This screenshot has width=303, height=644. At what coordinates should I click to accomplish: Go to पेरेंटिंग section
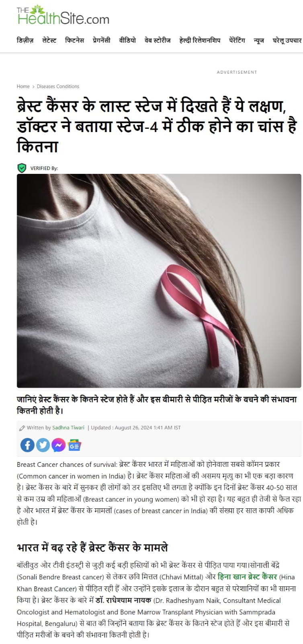237,40
